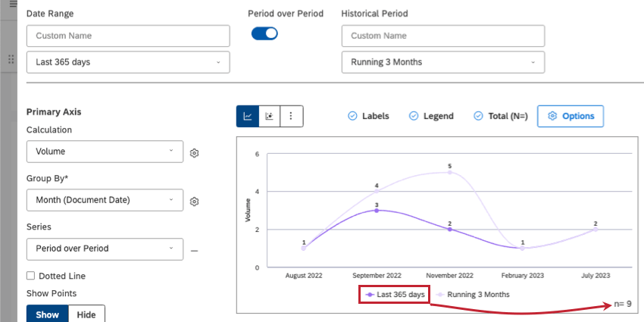This screenshot has height=322, width=644.
Task: Select the line chart type icon
Action: click(248, 116)
